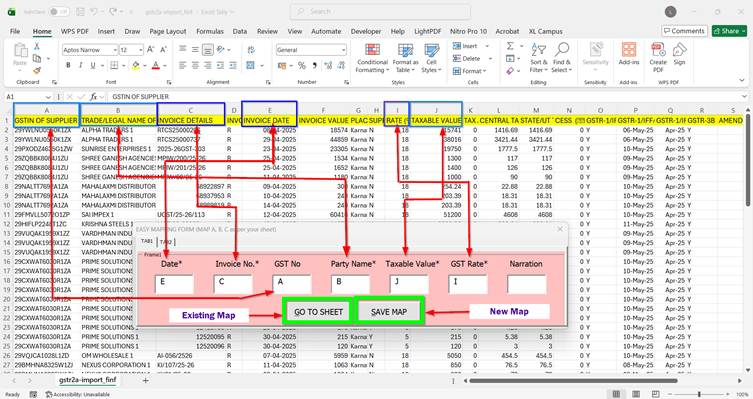Click the Date* input field containing E
This screenshot has height=399, width=753.
[x=174, y=284]
